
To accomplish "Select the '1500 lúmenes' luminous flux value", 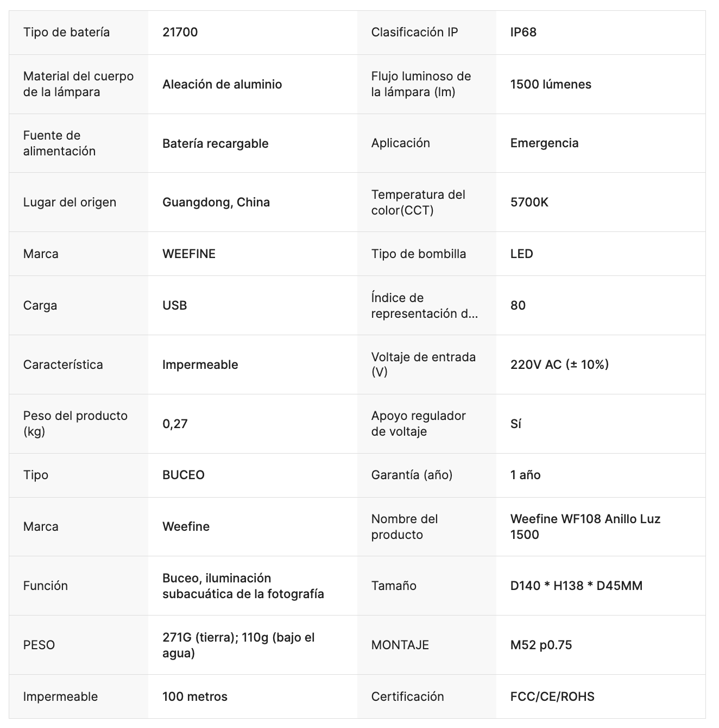I will point(551,84).
